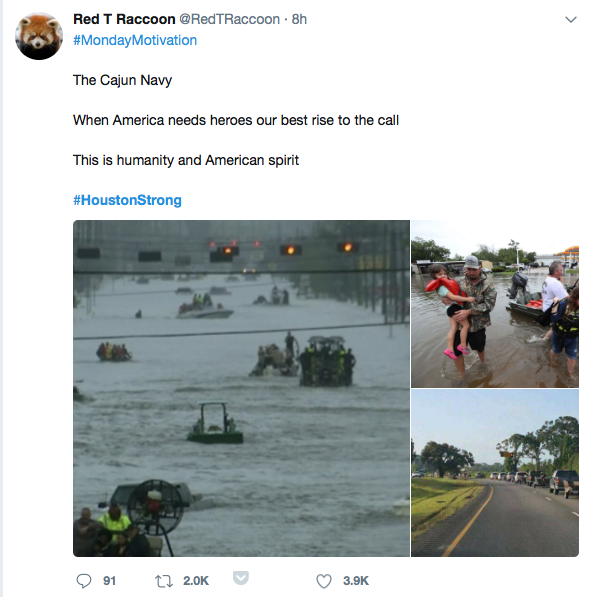The width and height of the screenshot is (590, 597).
Task: Save tweet with the Pocket icon
Action: (x=241, y=578)
